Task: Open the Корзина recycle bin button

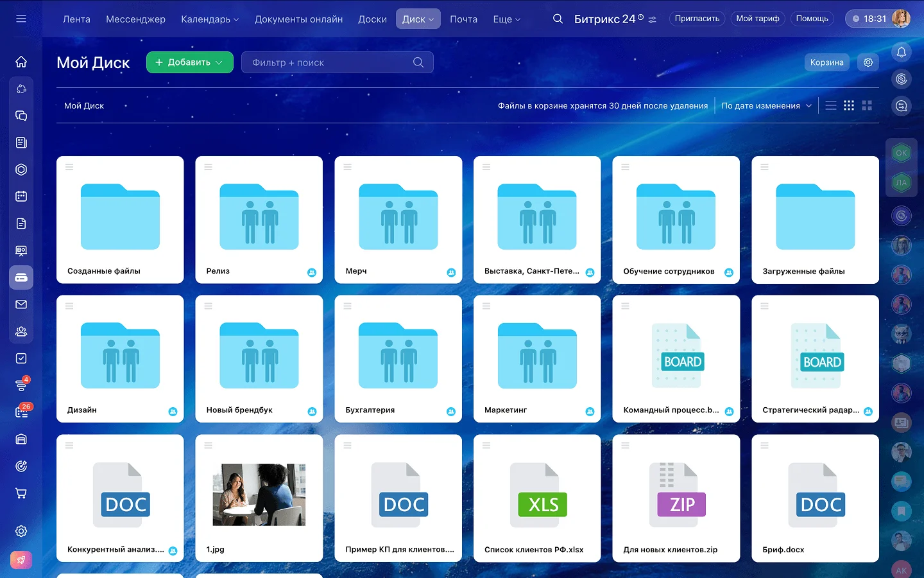Action: coord(826,62)
